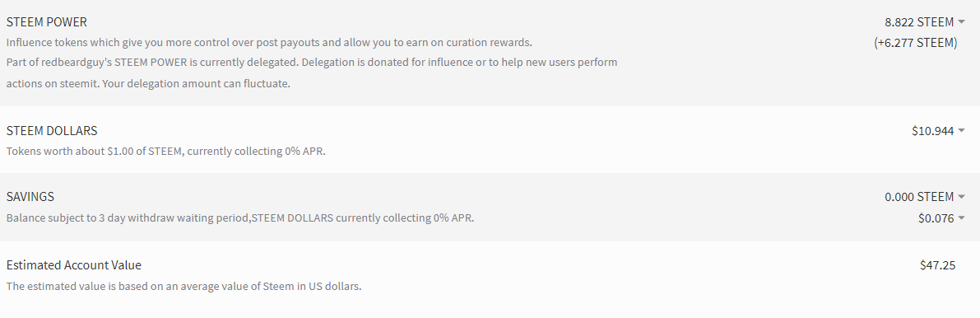The image size is (980, 318).
Task: Click the influence tokens description line
Action: coord(269,43)
